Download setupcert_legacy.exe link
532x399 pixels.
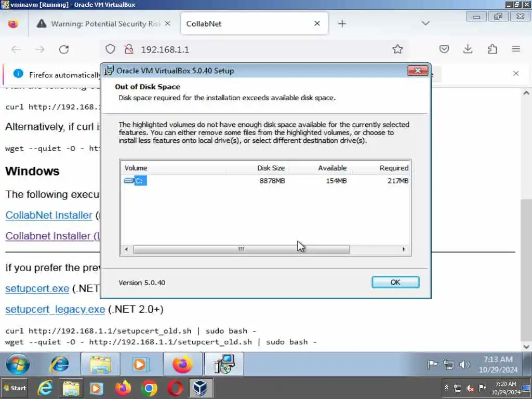(55, 309)
